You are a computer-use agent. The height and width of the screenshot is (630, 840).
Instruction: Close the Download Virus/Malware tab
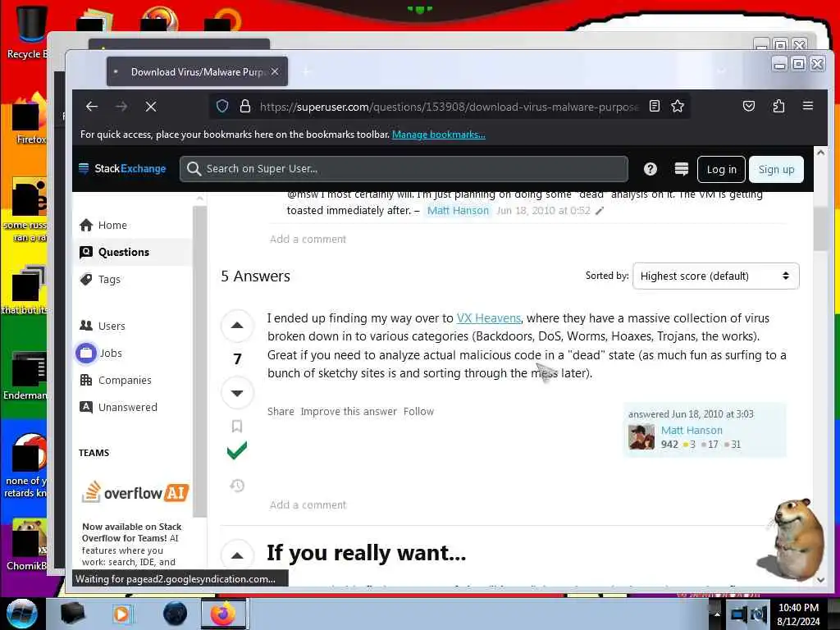[x=275, y=71]
